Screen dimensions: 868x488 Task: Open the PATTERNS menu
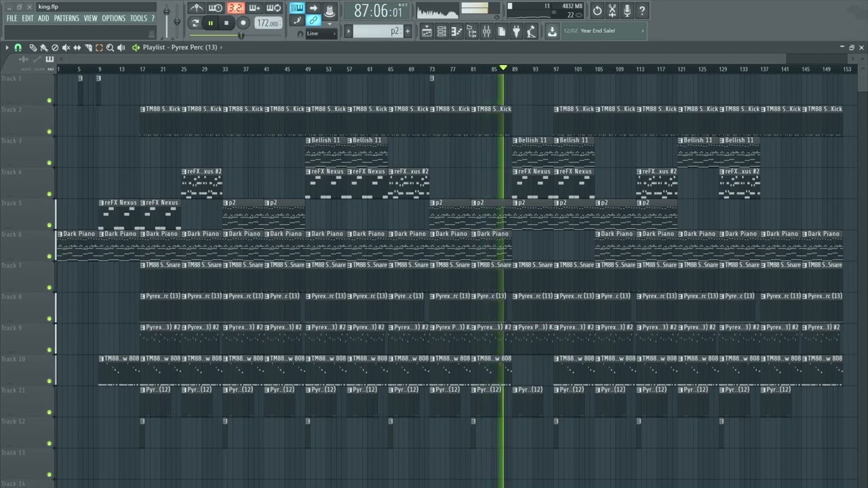(66, 18)
